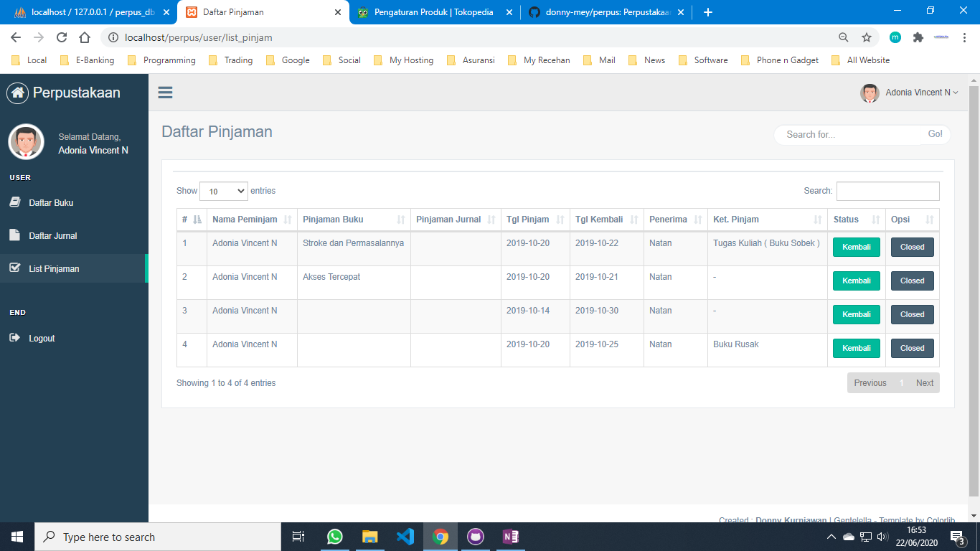
Task: Click the Go! search button
Action: click(x=936, y=134)
